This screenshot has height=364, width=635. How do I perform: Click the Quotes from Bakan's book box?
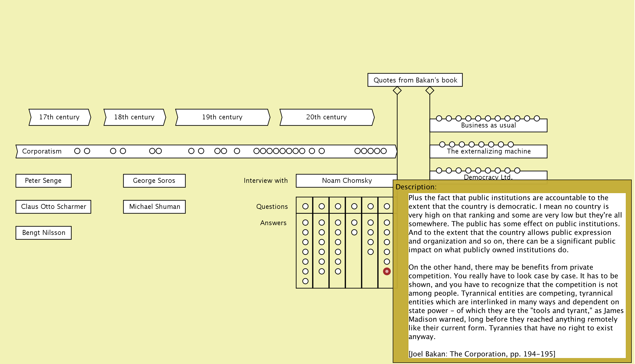coord(415,80)
